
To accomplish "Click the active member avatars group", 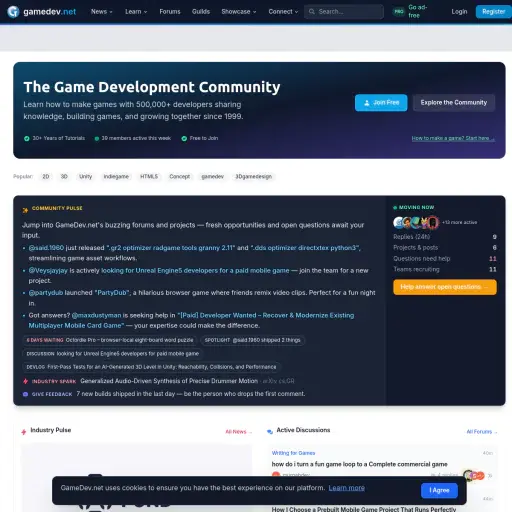I will (x=416, y=222).
